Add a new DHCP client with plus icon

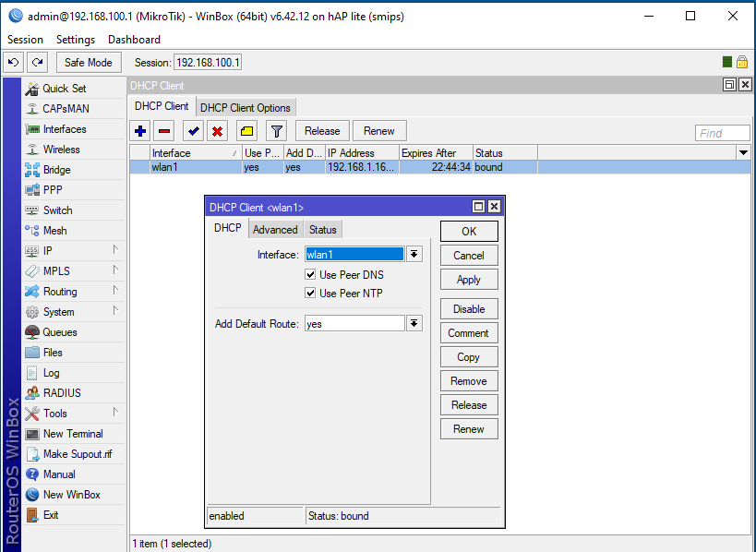140,131
